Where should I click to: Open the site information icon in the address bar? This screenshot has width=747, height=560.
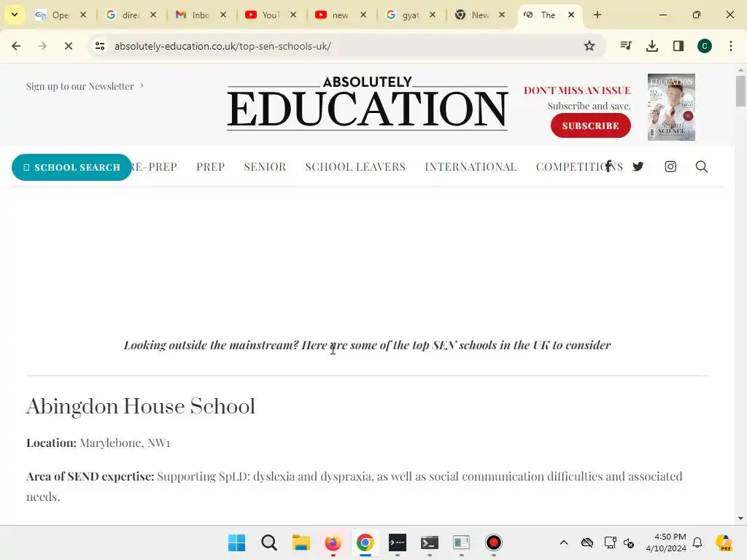click(100, 46)
